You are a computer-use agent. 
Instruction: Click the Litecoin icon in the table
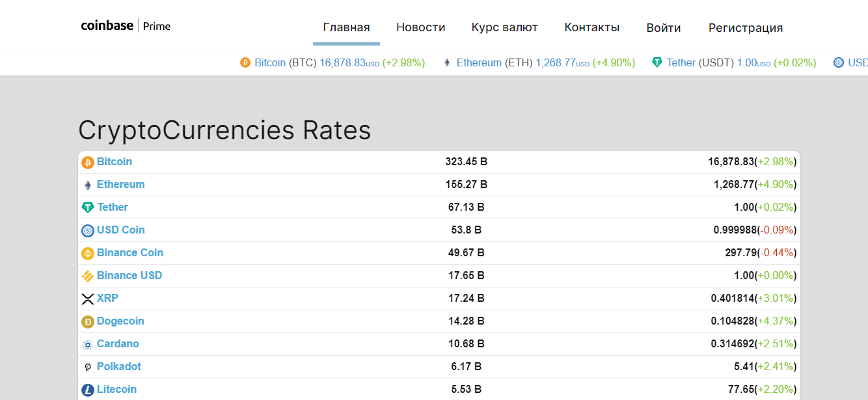[88, 390]
